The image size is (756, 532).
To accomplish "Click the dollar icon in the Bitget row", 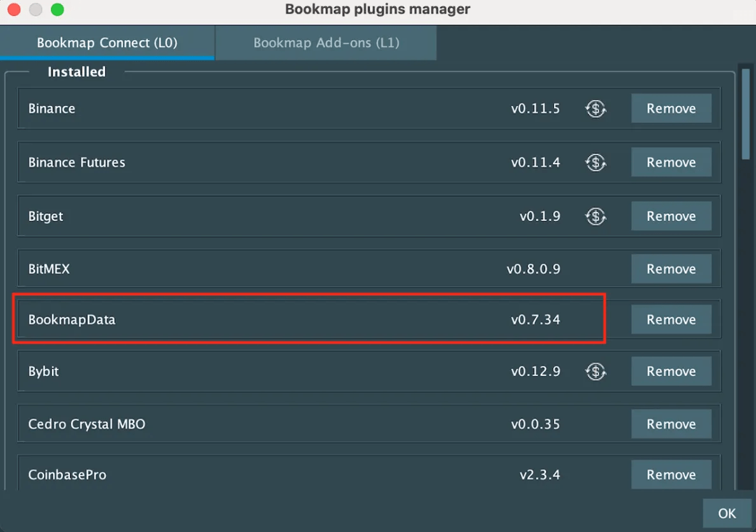I will click(596, 216).
